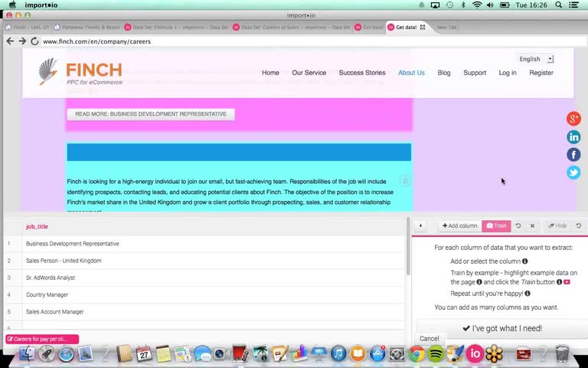Image resolution: width=588 pixels, height=368 pixels.
Task: Open the volume control in menu bar
Action: tap(490, 5)
